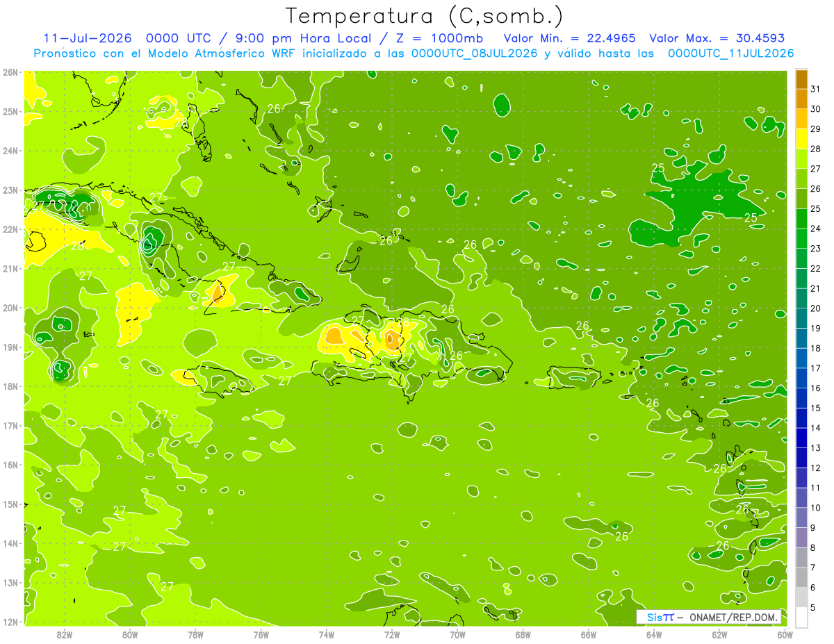834x644 pixels.
Task: Click the 13N latitude axis label
Action: 10,583
